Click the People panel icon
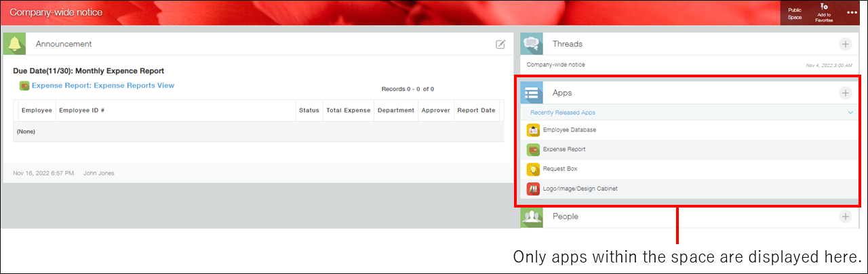This screenshot has width=868, height=274. coord(532,217)
